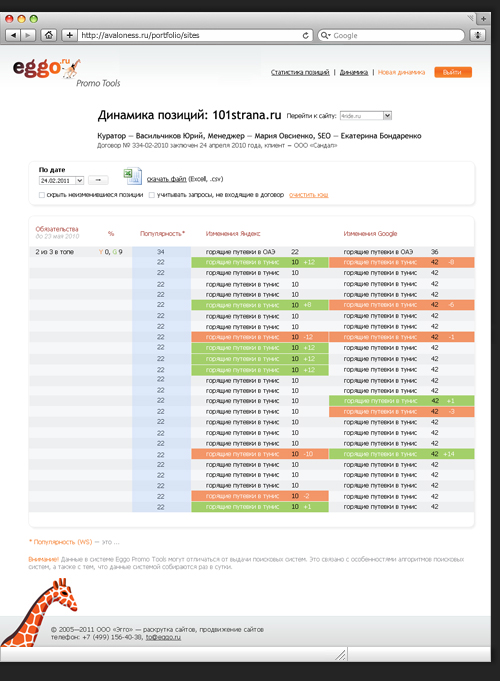The image size is (500, 681).
Task: Click the eggo.ru Promo Tools logo
Action: (x=66, y=73)
